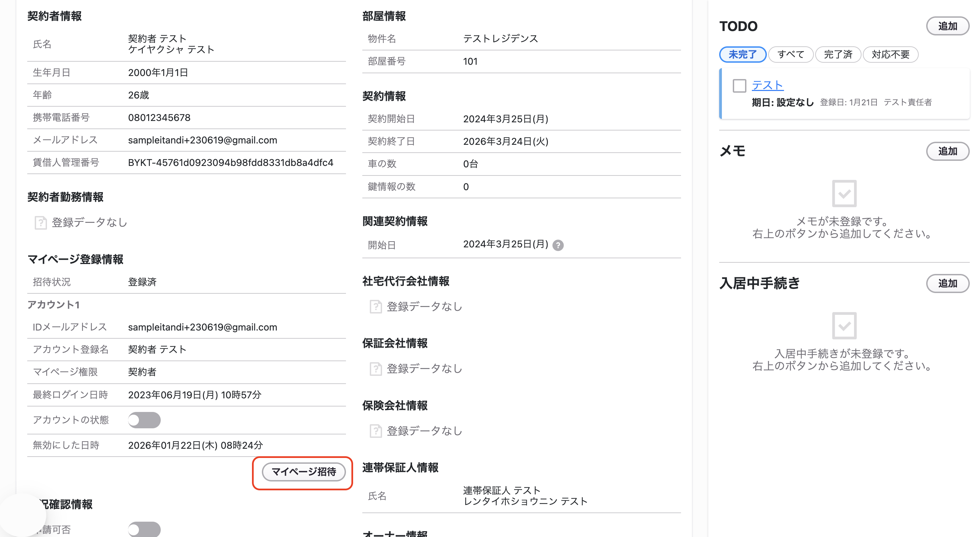Click the invitation status 登録済
Image resolution: width=980 pixels, height=537 pixels.
[142, 282]
